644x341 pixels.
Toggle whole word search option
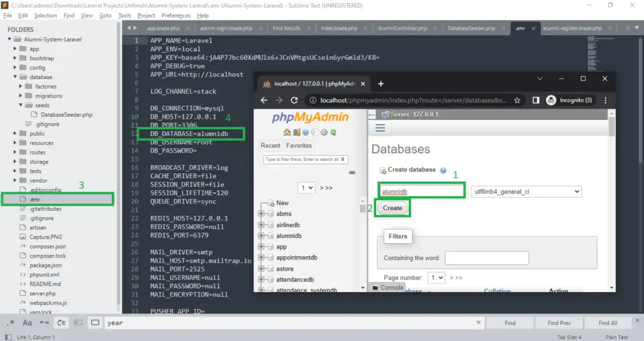point(45,323)
